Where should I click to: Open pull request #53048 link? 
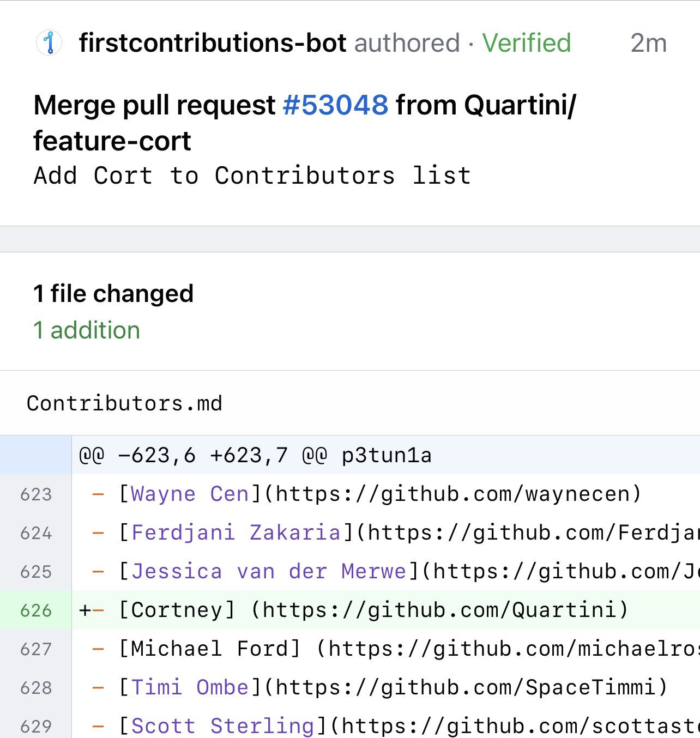(335, 105)
